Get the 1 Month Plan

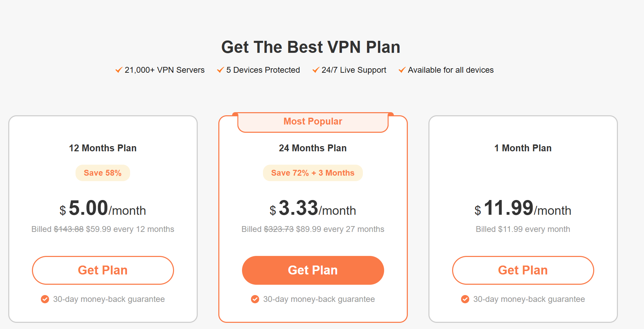point(523,270)
